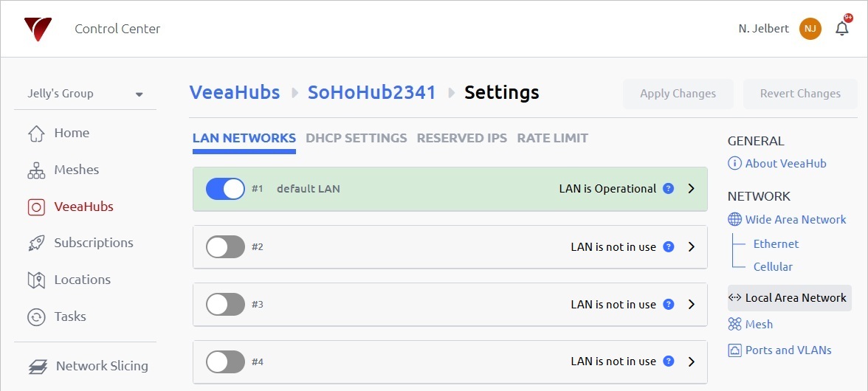Switch to RATE LIMIT tab
Image resolution: width=868 pixels, height=391 pixels.
point(552,138)
